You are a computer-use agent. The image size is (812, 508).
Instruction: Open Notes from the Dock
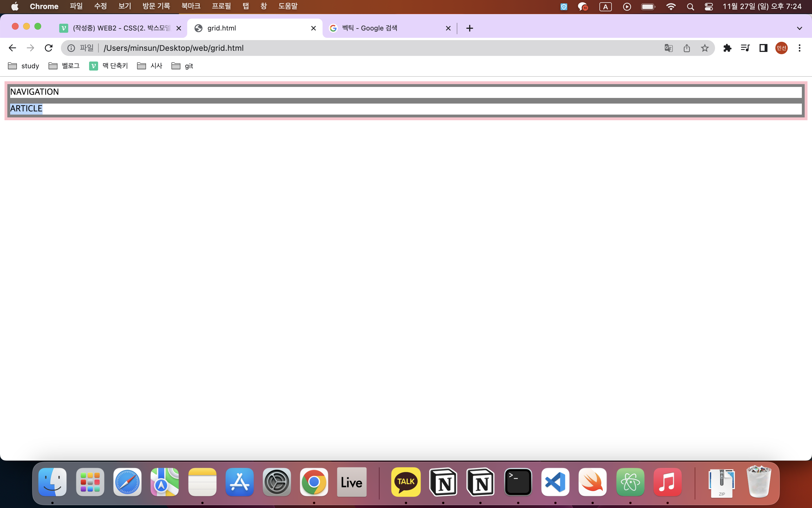tap(202, 482)
